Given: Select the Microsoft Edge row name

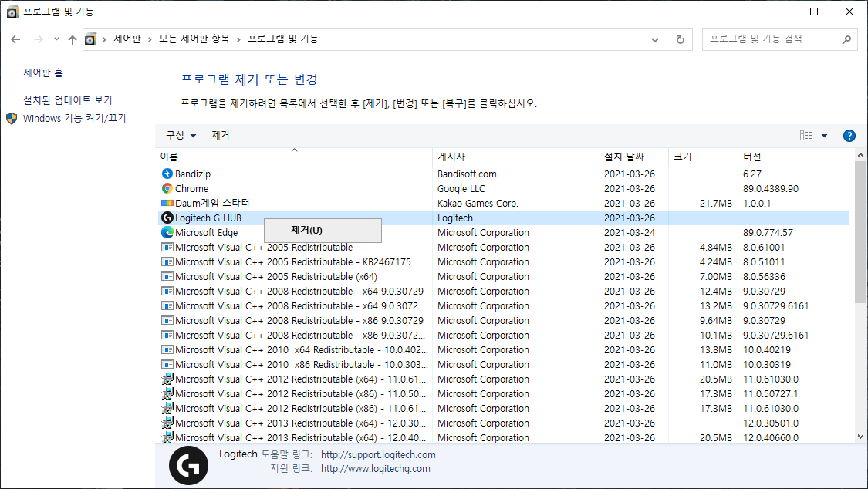Looking at the screenshot, I should click(x=207, y=232).
